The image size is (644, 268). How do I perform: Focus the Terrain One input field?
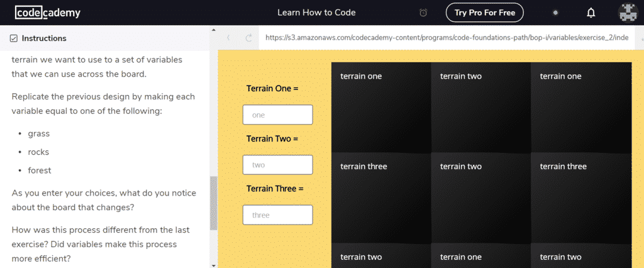coord(277,114)
